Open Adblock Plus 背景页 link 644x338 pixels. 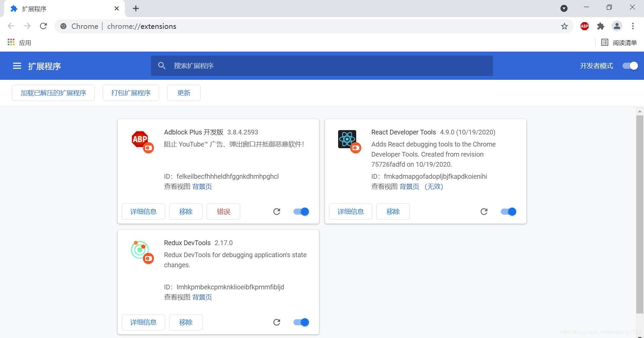(x=202, y=186)
